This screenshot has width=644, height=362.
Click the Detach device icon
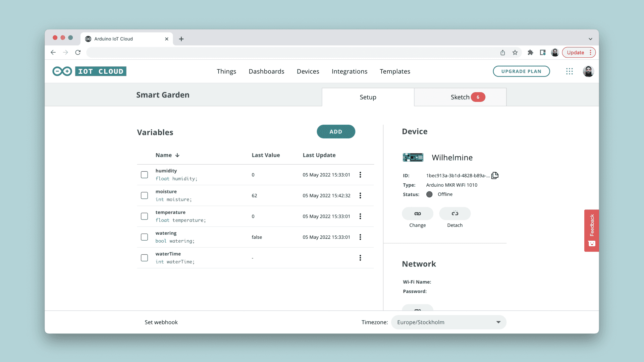click(454, 214)
